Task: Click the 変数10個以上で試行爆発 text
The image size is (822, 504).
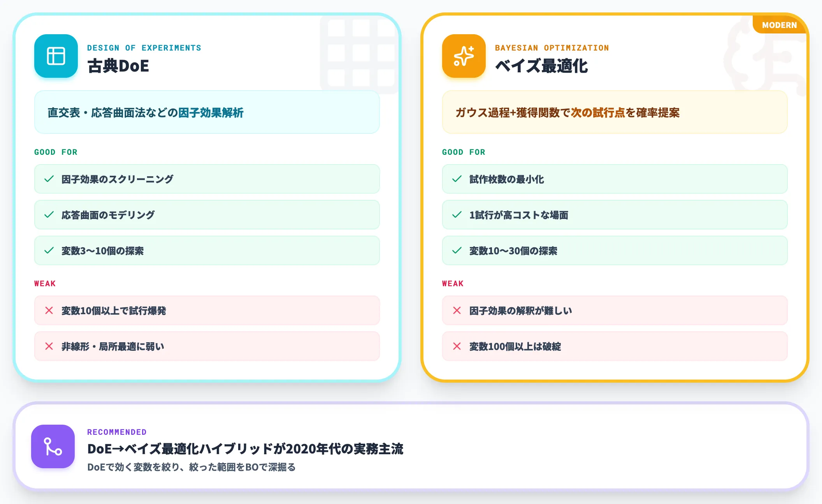Action: [x=114, y=311]
